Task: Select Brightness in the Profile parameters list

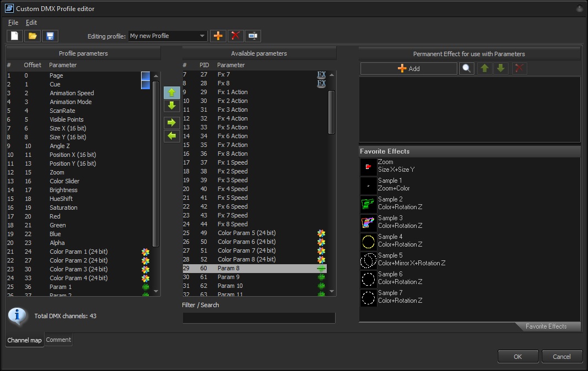Action: [x=63, y=190]
